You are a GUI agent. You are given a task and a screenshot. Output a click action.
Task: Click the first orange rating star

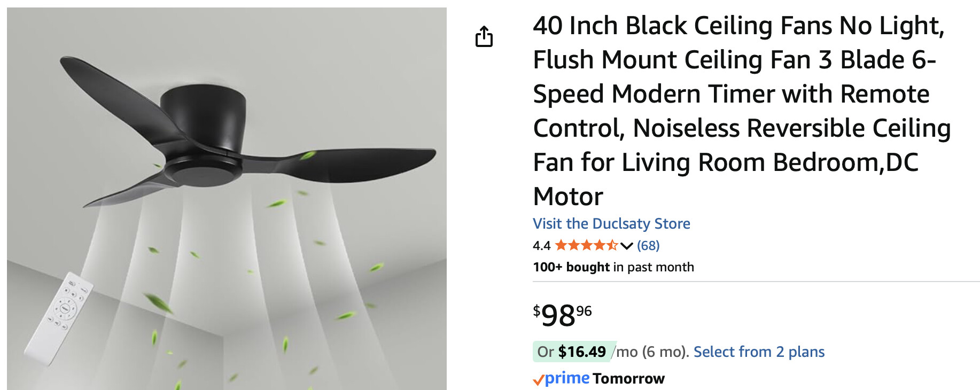point(561,245)
